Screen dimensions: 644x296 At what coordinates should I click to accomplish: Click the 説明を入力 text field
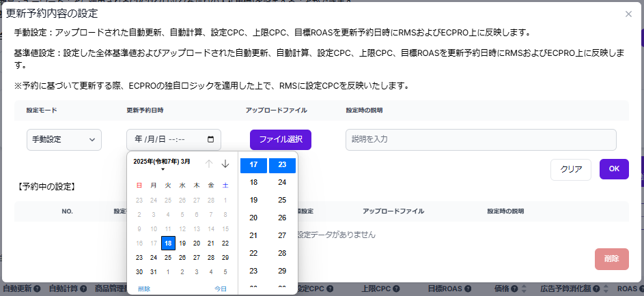click(x=481, y=140)
